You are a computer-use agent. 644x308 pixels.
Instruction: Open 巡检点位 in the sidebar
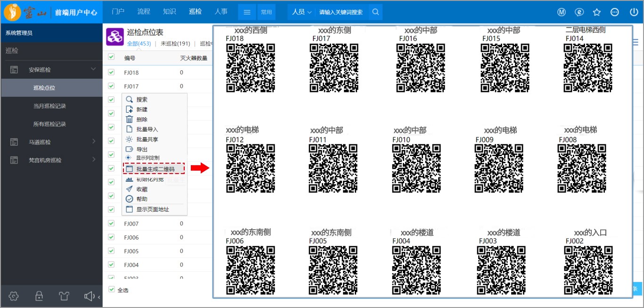(52, 88)
